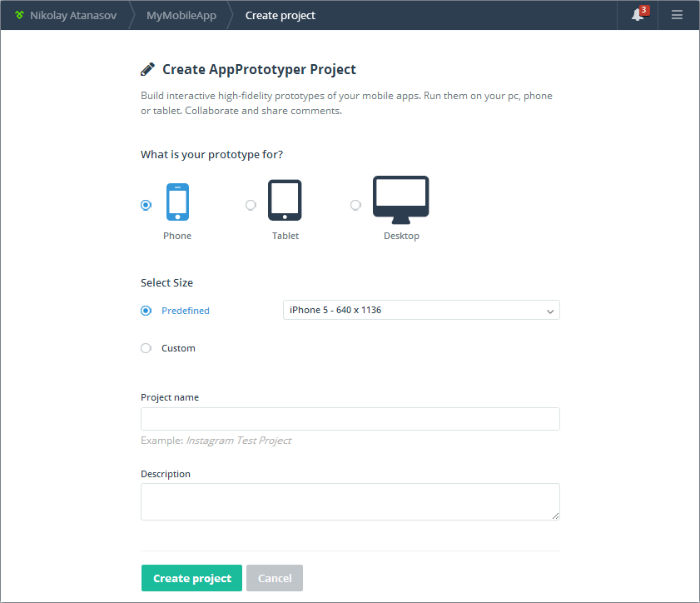This screenshot has height=603, width=700.
Task: Focus the Project name input field
Action: click(350, 419)
